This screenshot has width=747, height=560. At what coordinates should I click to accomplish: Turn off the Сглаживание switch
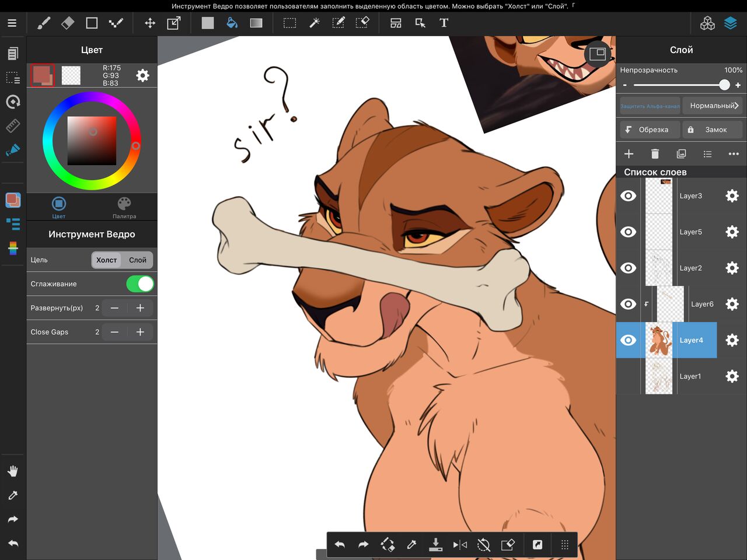(140, 284)
